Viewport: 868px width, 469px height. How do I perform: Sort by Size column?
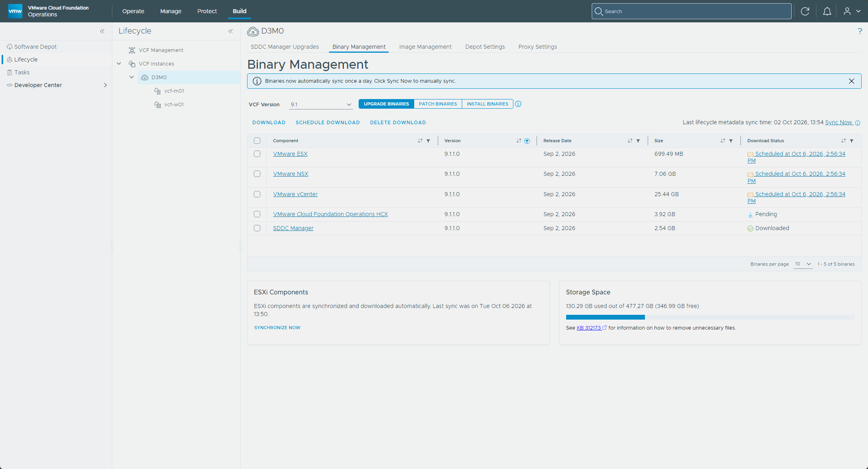pos(722,141)
